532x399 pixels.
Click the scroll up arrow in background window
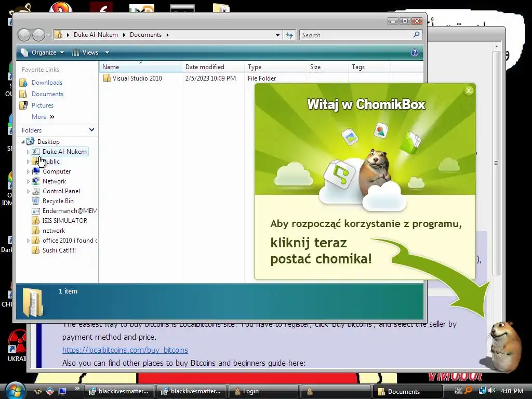click(x=496, y=46)
